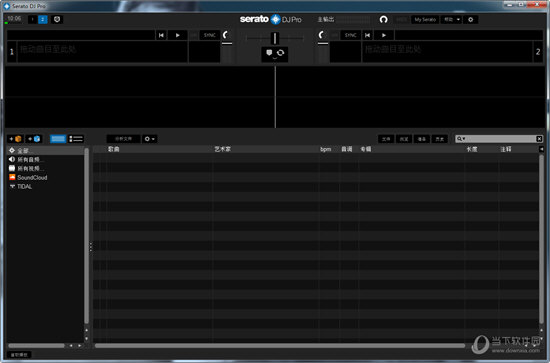Clear the search box with X
The height and width of the screenshot is (363, 550).
tap(539, 139)
